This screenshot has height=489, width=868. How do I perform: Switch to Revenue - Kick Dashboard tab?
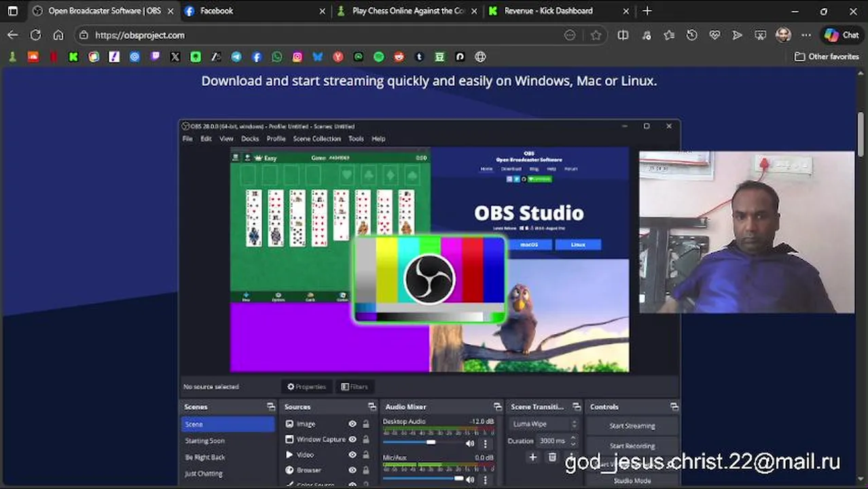pos(559,11)
